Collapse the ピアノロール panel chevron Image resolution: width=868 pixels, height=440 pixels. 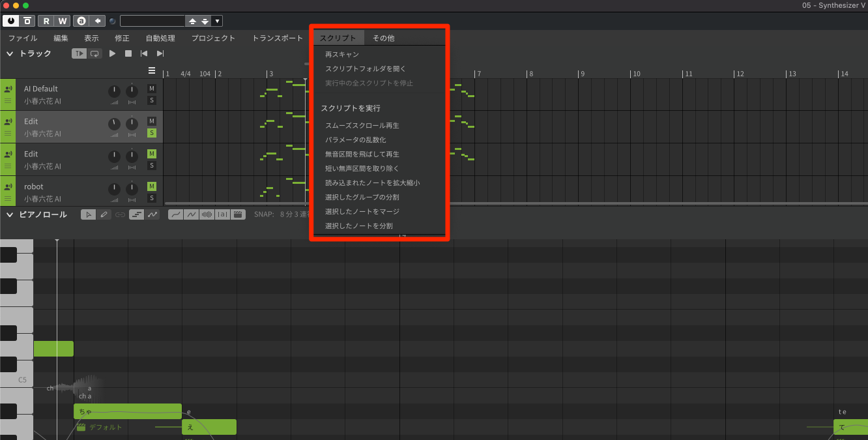tap(10, 214)
